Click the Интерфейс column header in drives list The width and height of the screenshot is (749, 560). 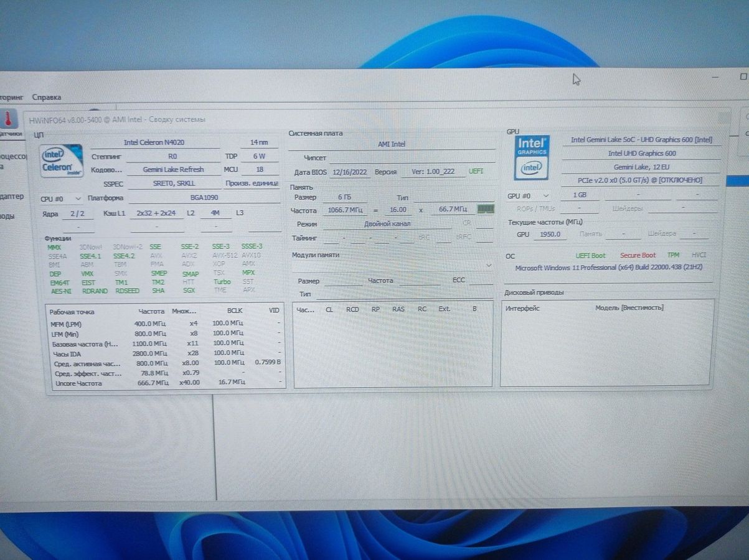click(x=522, y=308)
